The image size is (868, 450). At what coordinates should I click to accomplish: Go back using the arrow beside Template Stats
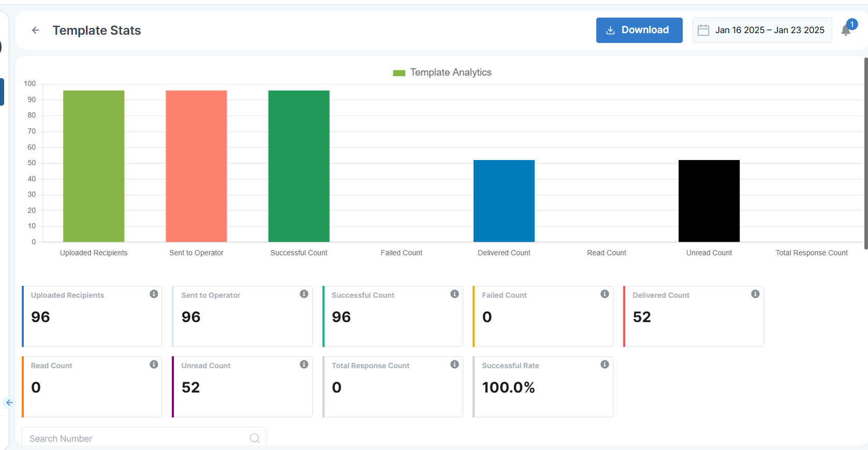click(36, 31)
